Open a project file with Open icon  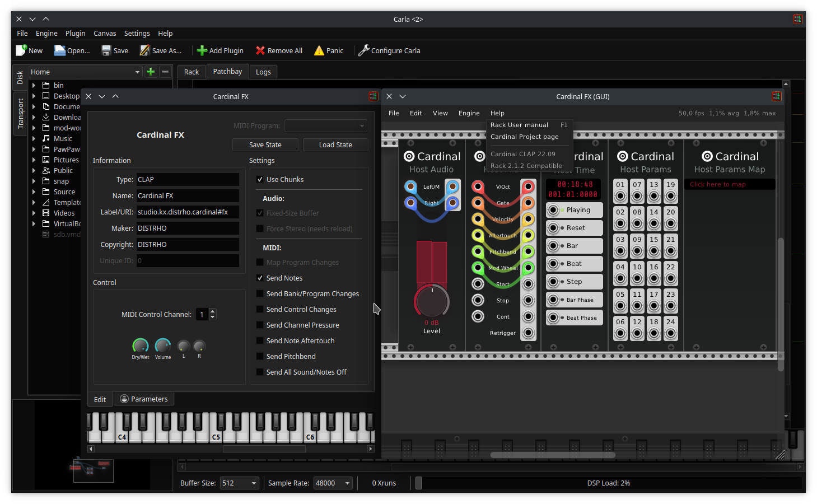click(x=59, y=50)
